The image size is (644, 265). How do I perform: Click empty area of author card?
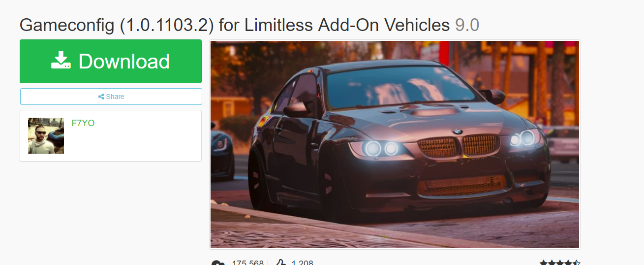point(143,143)
